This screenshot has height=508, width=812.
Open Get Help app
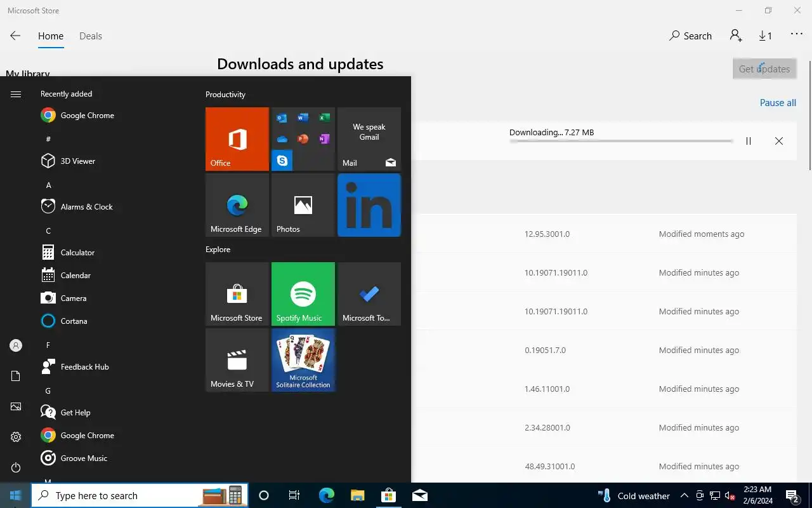(x=101, y=413)
